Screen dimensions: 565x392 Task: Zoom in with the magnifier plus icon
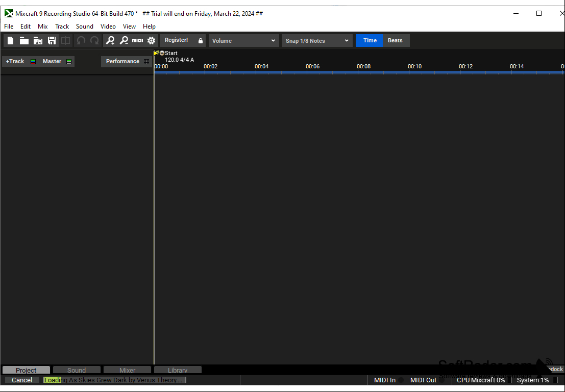click(110, 41)
